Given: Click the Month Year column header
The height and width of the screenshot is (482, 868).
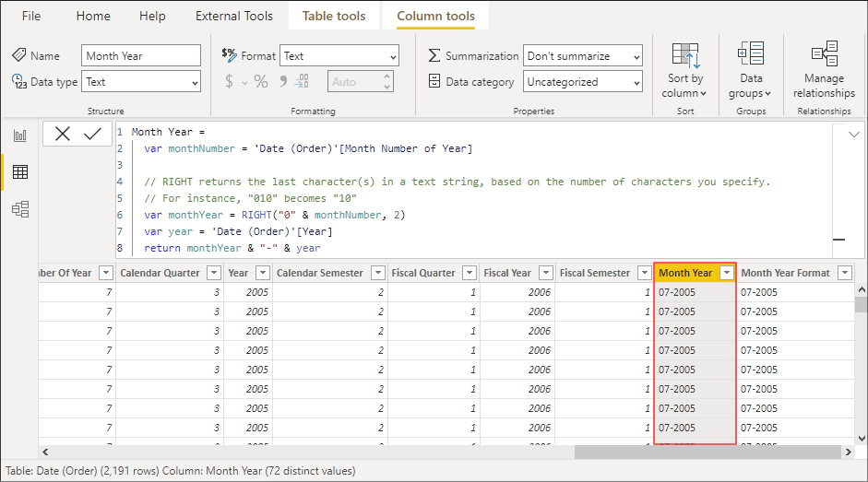Looking at the screenshot, I should [x=685, y=273].
